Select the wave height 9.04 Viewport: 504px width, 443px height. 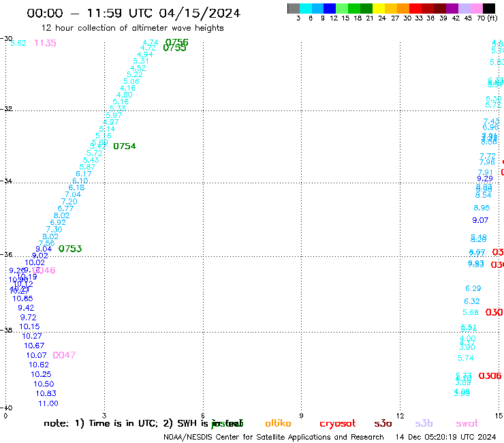point(44,249)
